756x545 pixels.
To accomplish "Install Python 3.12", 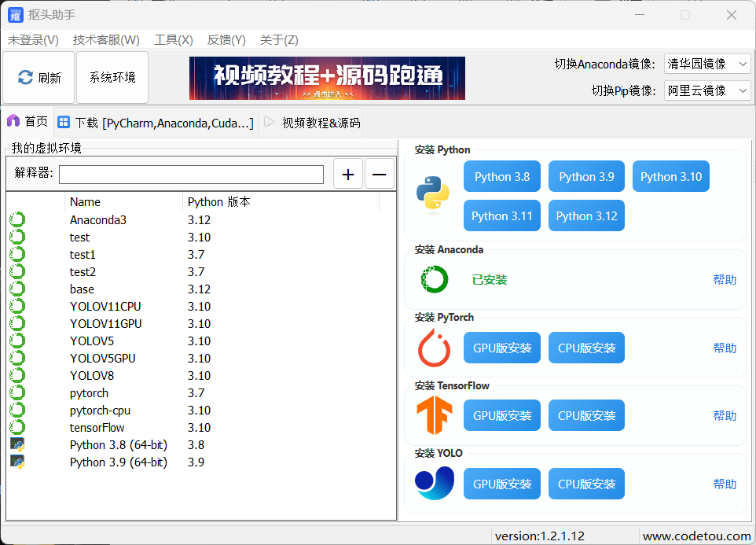I will 586,215.
